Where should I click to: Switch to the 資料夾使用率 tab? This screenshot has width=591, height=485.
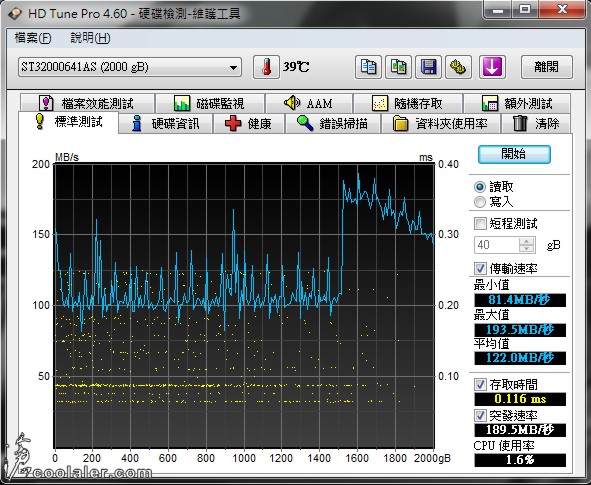coord(441,123)
